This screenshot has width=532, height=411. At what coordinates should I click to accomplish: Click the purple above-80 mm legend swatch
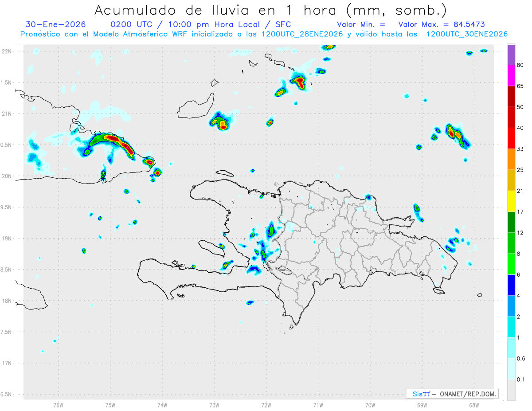point(511,55)
